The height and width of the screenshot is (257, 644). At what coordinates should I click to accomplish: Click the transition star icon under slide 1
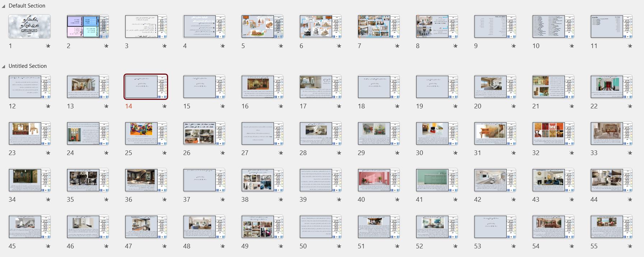(x=48, y=46)
